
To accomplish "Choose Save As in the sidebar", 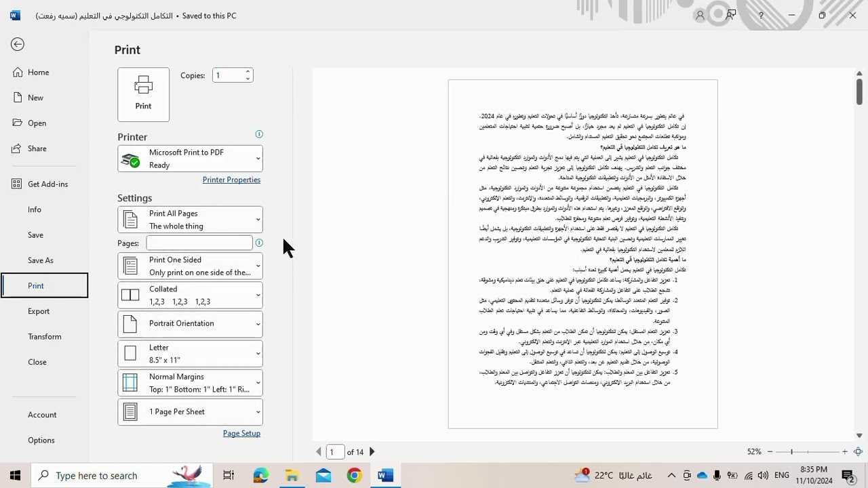I will pyautogui.click(x=40, y=260).
